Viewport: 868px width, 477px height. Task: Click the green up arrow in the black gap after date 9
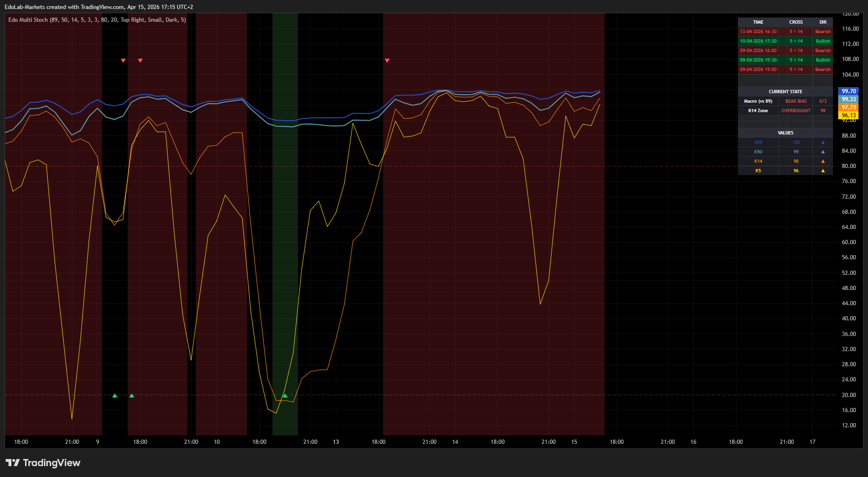(x=114, y=396)
